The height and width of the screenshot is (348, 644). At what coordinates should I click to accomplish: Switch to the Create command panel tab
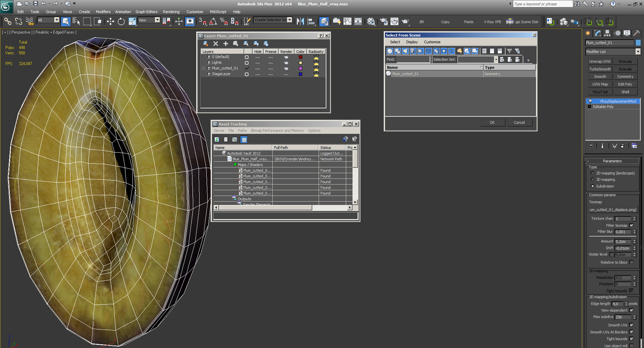tap(588, 33)
